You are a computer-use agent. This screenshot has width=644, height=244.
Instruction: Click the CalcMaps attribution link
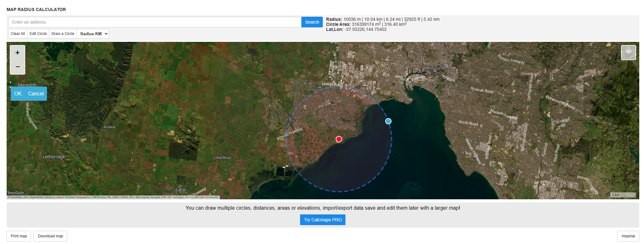(x=16, y=197)
